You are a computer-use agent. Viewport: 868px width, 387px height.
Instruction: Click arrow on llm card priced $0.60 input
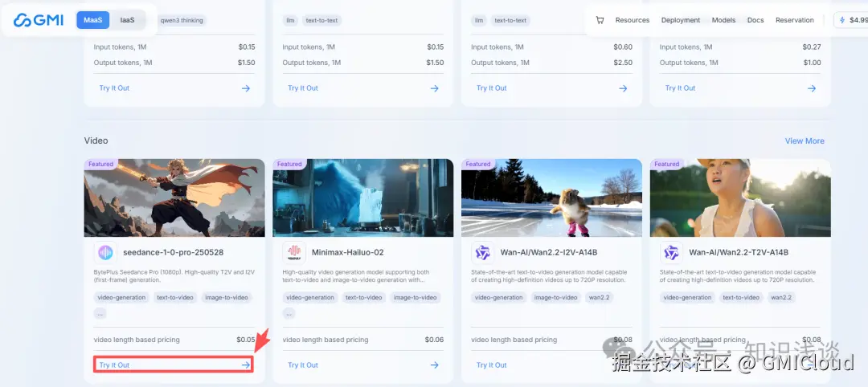tap(623, 88)
